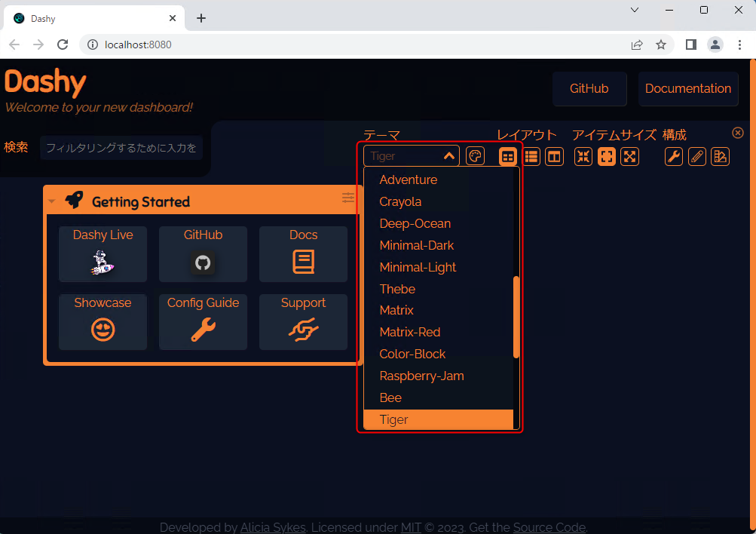756x534 pixels.
Task: Open the Showcase tile
Action: [x=103, y=322]
